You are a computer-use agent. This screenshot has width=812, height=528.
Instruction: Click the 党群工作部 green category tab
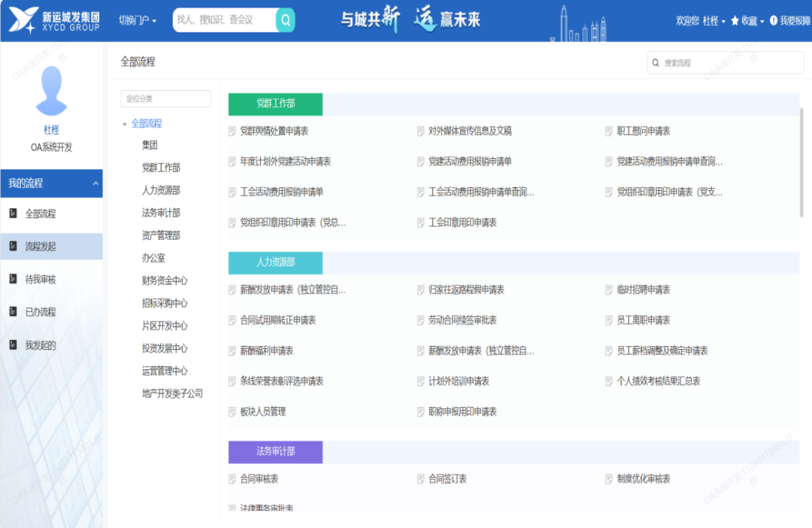(275, 104)
